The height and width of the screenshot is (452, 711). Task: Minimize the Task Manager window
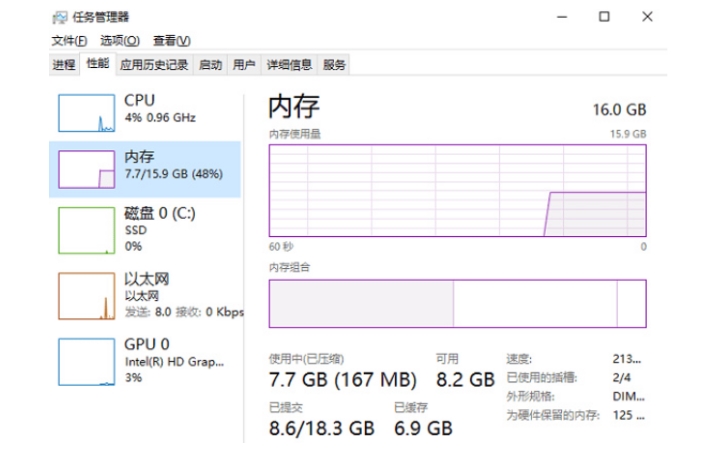pyautogui.click(x=562, y=17)
